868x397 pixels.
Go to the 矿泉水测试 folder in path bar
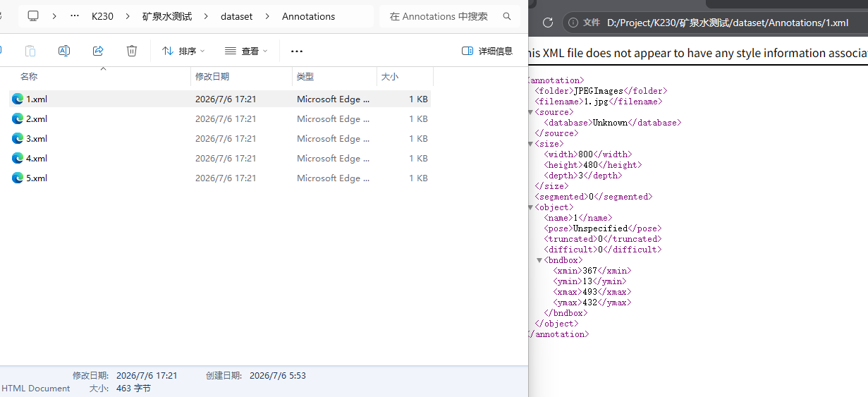[x=167, y=16]
